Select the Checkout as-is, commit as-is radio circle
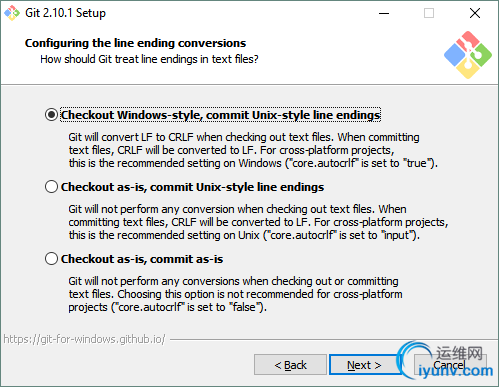 (51, 259)
